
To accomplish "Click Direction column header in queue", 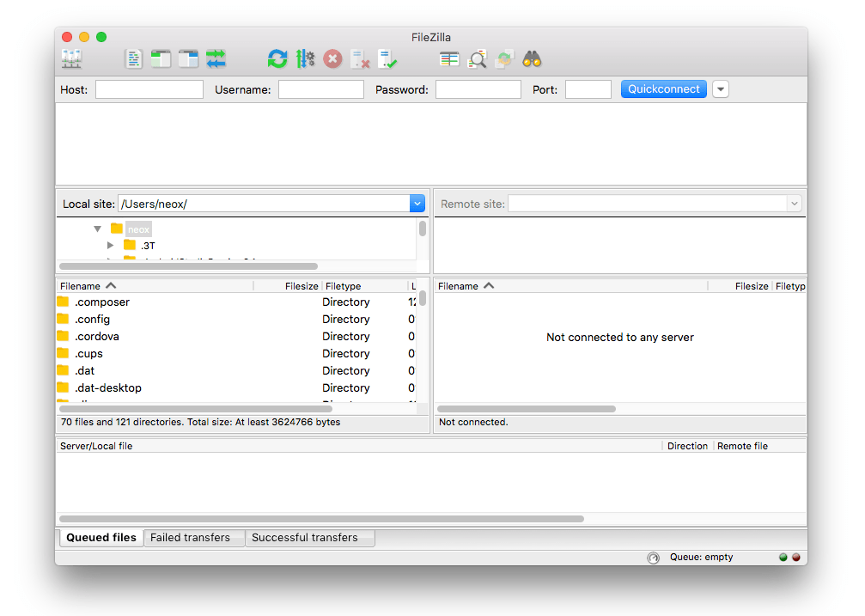I will click(687, 446).
